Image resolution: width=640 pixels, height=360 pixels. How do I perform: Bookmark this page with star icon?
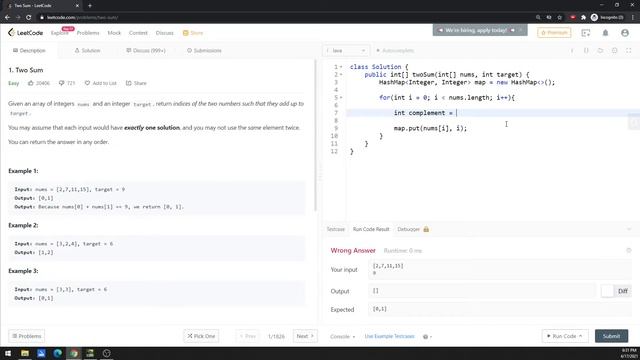560,17
